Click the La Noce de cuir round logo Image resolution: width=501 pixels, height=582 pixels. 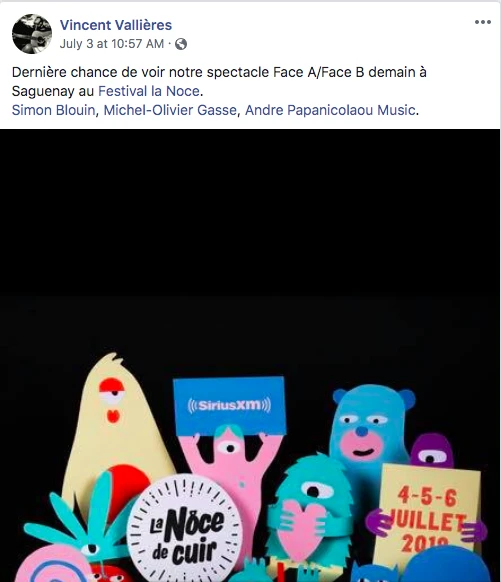coord(184,528)
